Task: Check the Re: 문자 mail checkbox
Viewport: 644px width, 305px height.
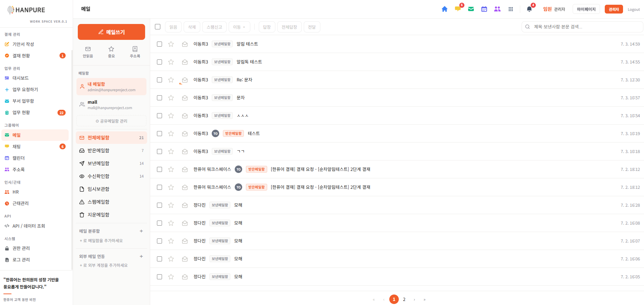Action: point(159,80)
